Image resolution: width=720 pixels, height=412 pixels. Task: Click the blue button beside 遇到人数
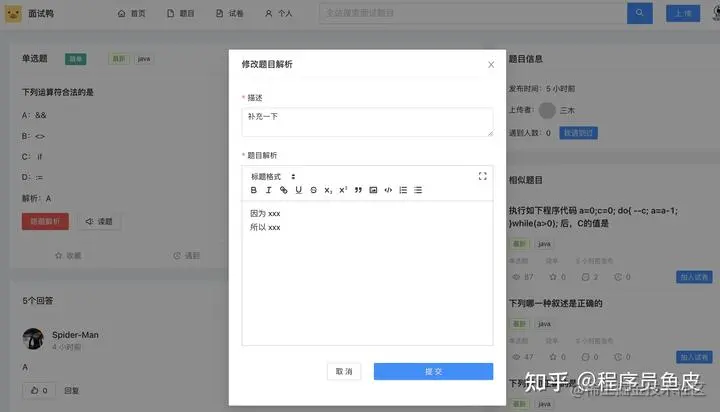coord(578,133)
